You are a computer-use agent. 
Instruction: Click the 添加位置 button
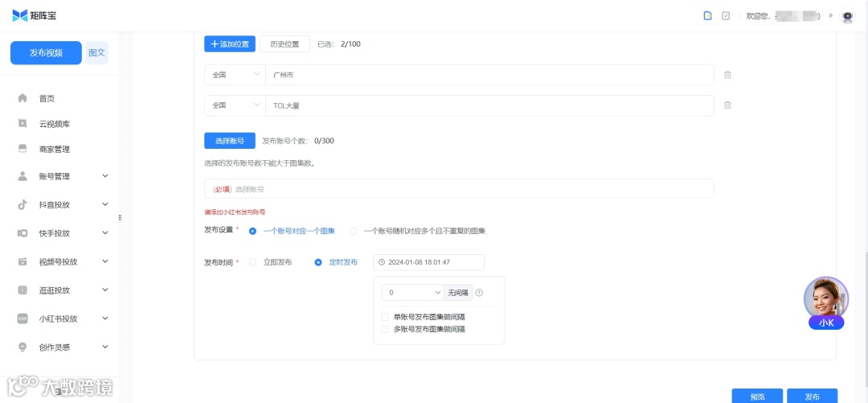(230, 43)
